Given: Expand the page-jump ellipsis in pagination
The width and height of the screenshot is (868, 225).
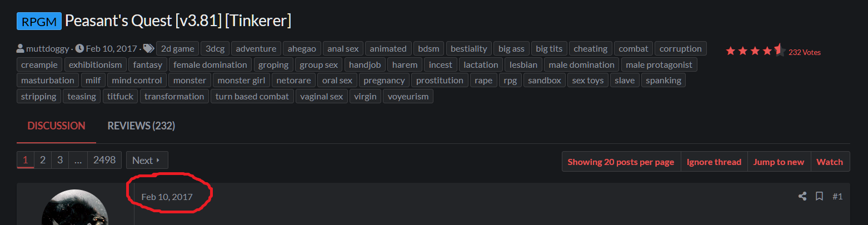Looking at the screenshot, I should pos(78,160).
